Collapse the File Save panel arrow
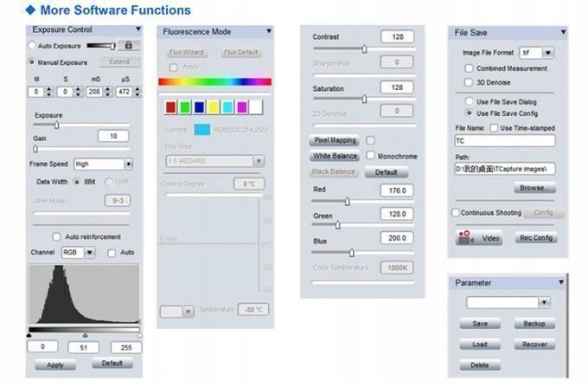Image resolution: width=588 pixels, height=387 pixels. pos(563,33)
